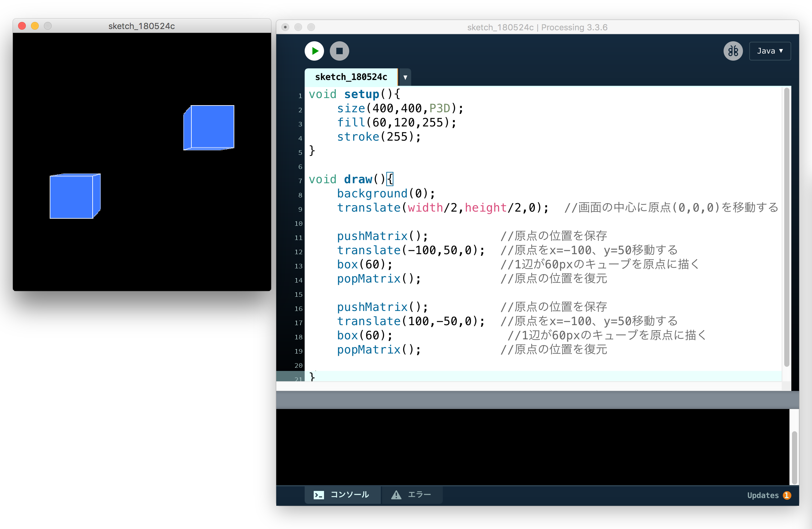Click the console terminal icon
The width and height of the screenshot is (812, 529).
pos(319,494)
